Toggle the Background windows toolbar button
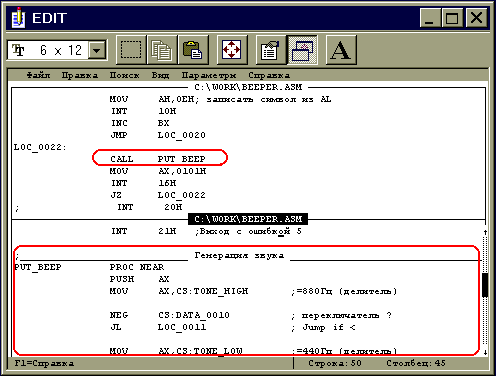Image resolution: width=496 pixels, height=376 pixels. click(x=302, y=50)
